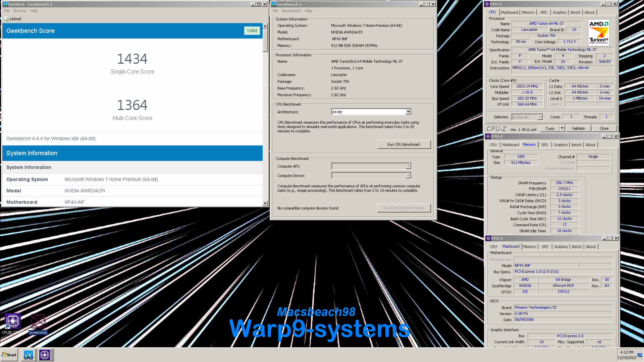644x362 pixels.
Task: Click the Bus Speed 282.32 MHz field
Action: [x=527, y=98]
